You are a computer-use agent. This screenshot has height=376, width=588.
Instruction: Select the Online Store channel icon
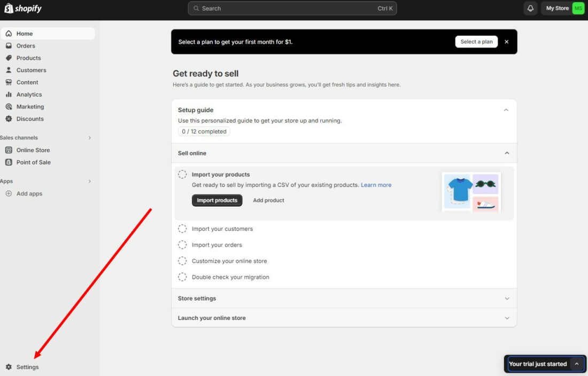(x=9, y=150)
